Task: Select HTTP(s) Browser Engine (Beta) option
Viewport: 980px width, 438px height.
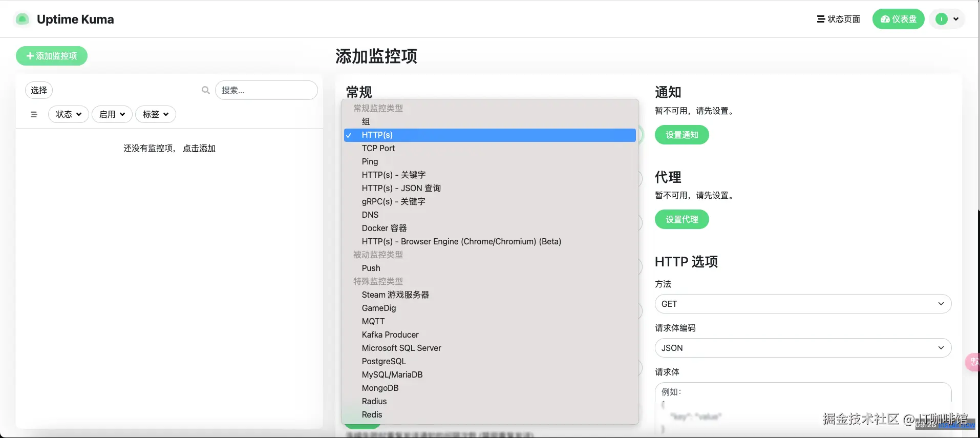Action: coord(490,241)
